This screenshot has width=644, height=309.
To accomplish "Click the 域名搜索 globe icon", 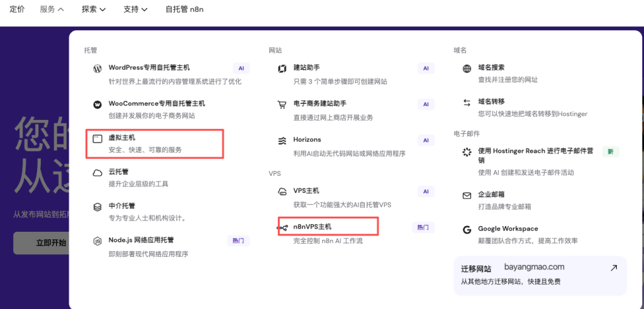I will pyautogui.click(x=467, y=69).
